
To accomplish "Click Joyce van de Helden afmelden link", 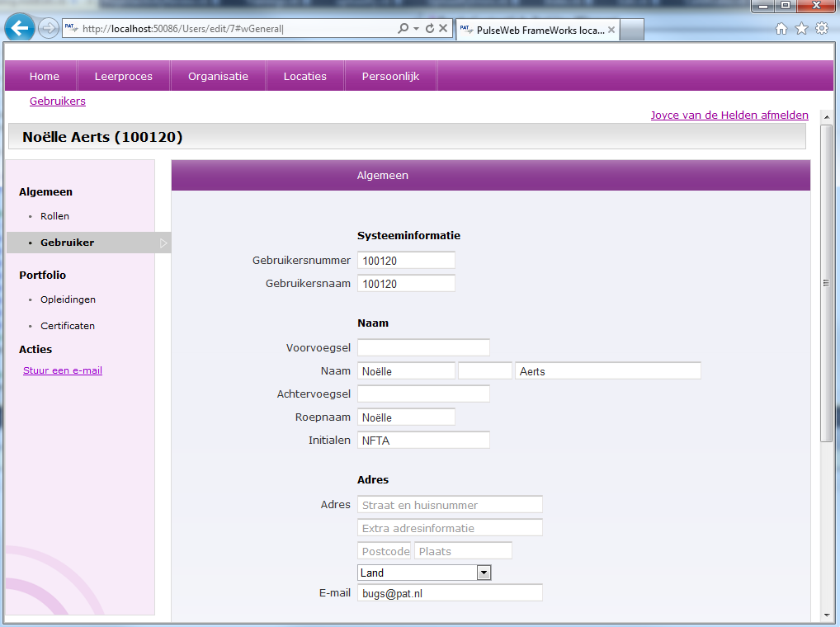I will click(x=729, y=115).
